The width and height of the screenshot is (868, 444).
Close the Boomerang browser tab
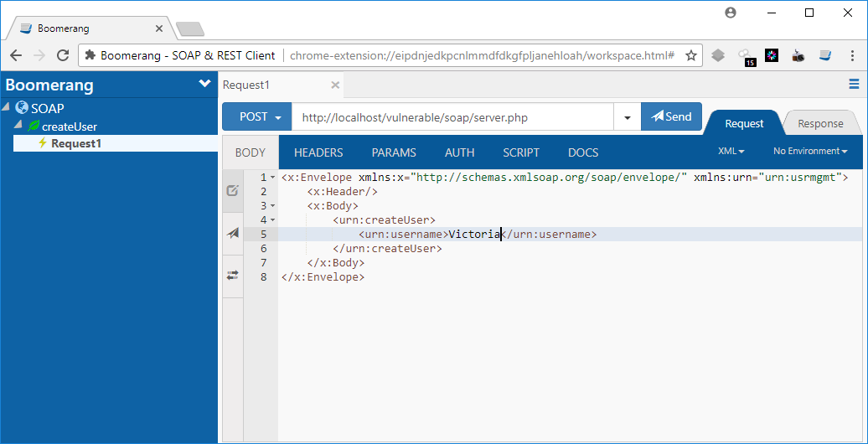tap(159, 28)
